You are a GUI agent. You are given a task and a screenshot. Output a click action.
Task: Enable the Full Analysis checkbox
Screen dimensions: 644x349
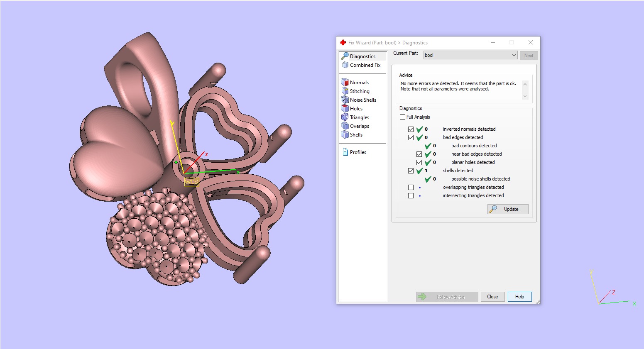[402, 117]
